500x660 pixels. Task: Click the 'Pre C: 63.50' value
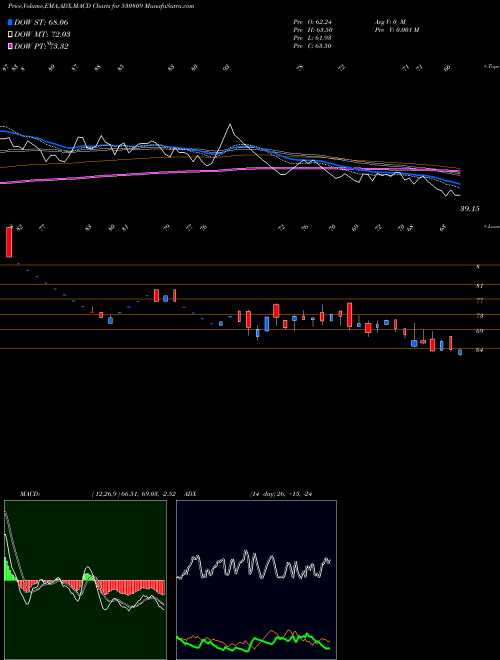click(313, 46)
